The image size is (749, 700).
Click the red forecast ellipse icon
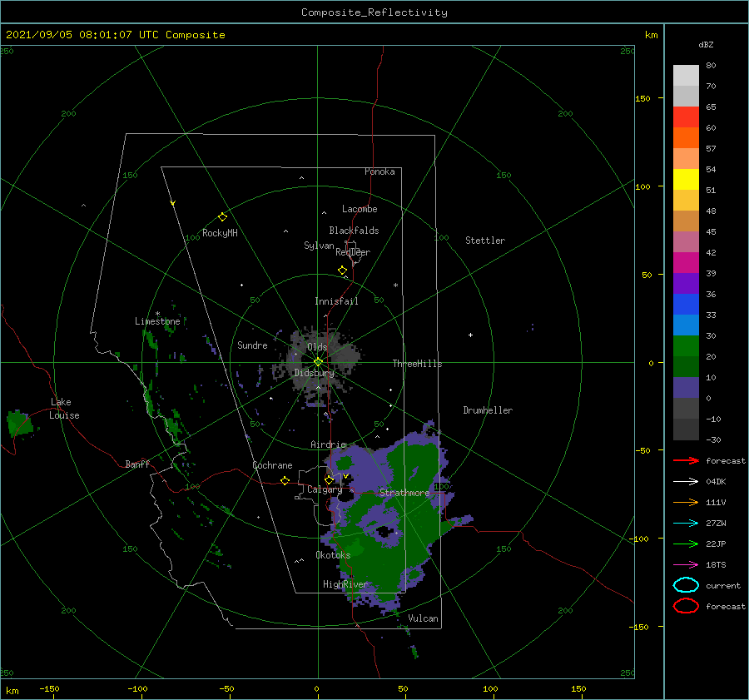[686, 606]
